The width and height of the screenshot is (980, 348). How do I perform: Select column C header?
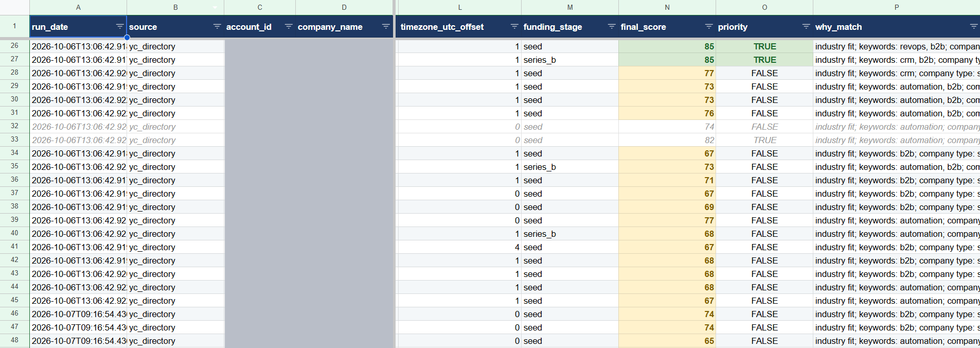coord(260,7)
